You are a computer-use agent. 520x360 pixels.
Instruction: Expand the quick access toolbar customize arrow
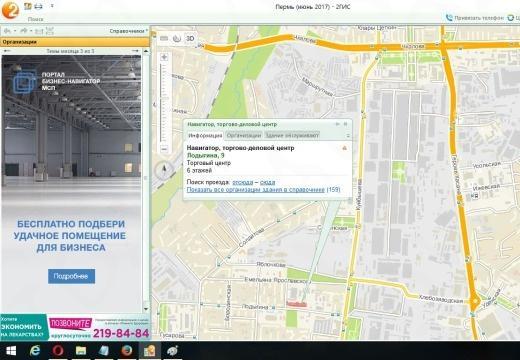(x=52, y=6)
